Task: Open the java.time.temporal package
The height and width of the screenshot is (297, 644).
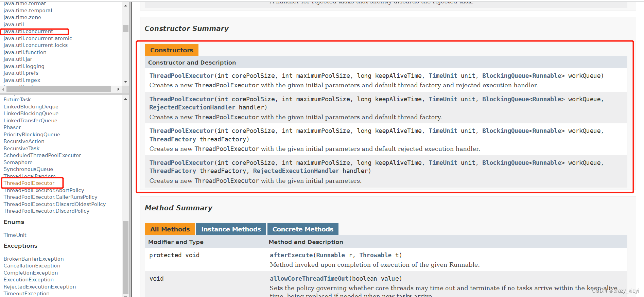Action: [28, 11]
